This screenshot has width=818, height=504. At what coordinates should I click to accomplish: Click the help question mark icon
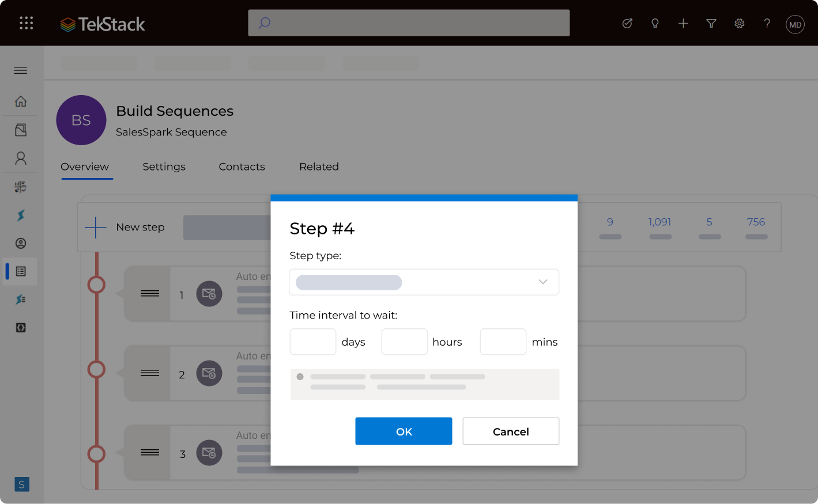pyautogui.click(x=767, y=24)
